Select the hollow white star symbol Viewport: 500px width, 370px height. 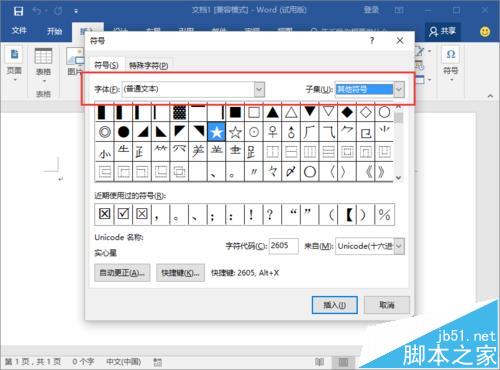pyautogui.click(x=235, y=132)
